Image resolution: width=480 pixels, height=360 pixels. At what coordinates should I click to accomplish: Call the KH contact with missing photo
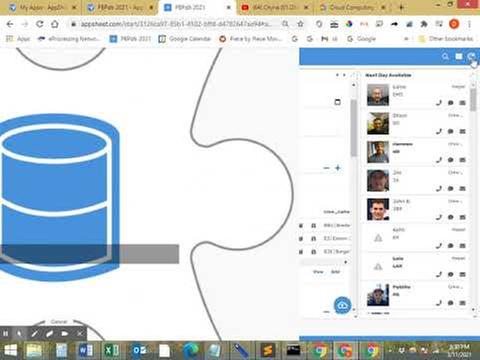click(439, 246)
